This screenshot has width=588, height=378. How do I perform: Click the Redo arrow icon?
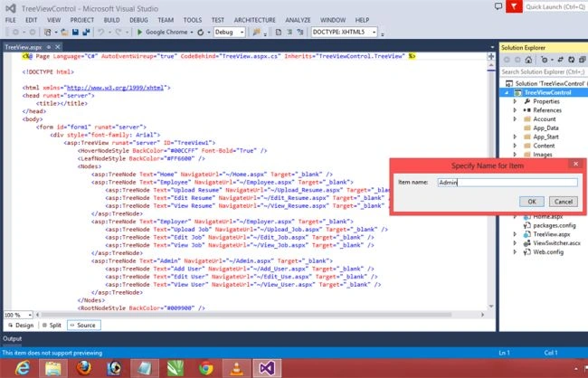pyautogui.click(x=119, y=33)
